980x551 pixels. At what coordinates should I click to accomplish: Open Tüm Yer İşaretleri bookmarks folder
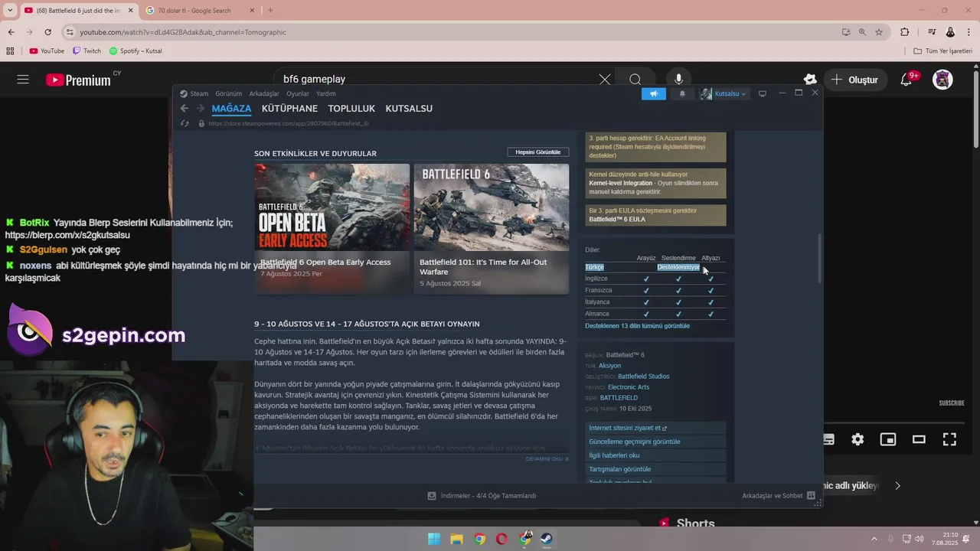pos(942,51)
